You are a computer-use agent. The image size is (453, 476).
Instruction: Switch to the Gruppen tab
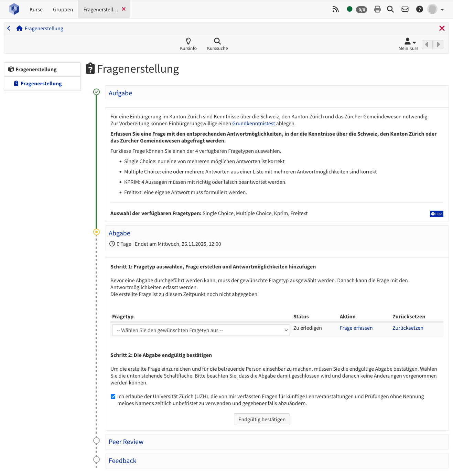point(63,10)
